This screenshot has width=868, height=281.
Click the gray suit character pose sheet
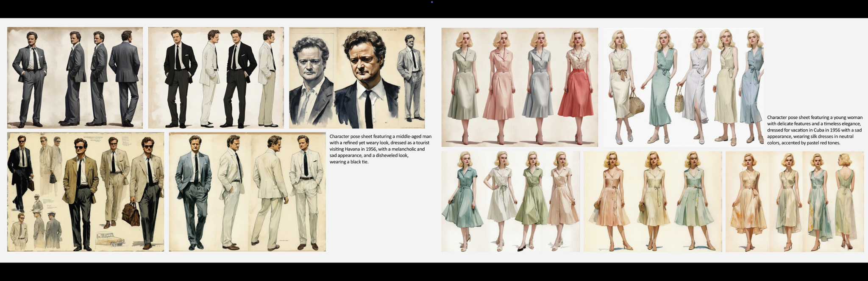coord(75,78)
